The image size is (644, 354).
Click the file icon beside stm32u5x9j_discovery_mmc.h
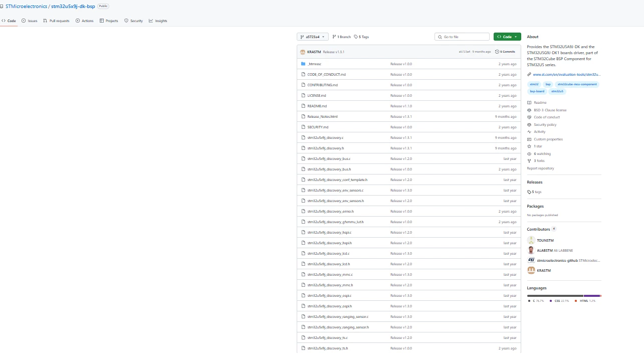(x=303, y=285)
